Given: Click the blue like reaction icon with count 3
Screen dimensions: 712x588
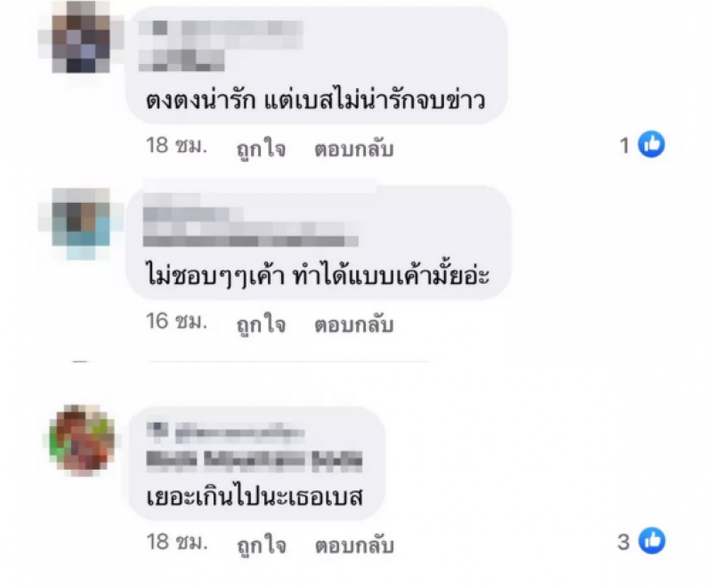Looking at the screenshot, I should 651,541.
